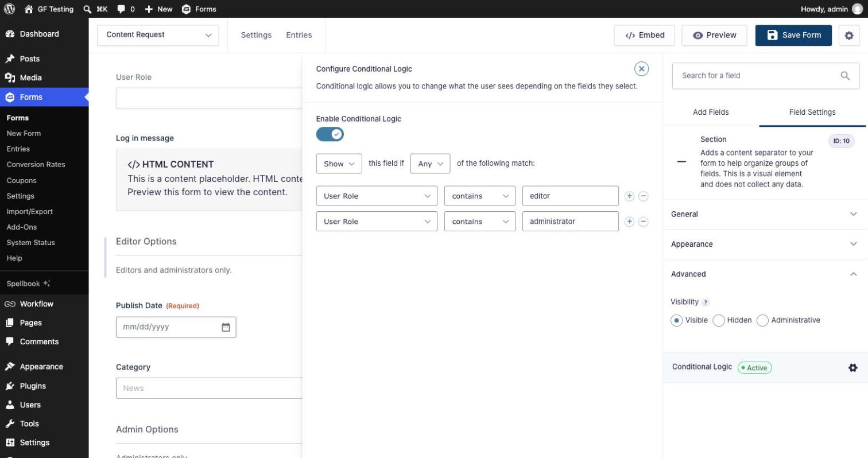The width and height of the screenshot is (868, 458).
Task: Click the Embed button
Action: point(645,35)
